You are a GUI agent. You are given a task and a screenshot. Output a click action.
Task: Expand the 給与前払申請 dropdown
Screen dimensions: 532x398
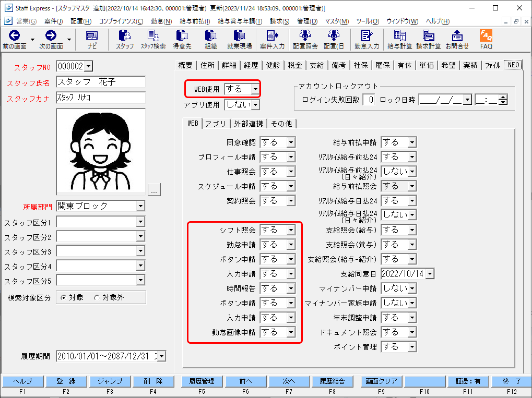(x=412, y=142)
